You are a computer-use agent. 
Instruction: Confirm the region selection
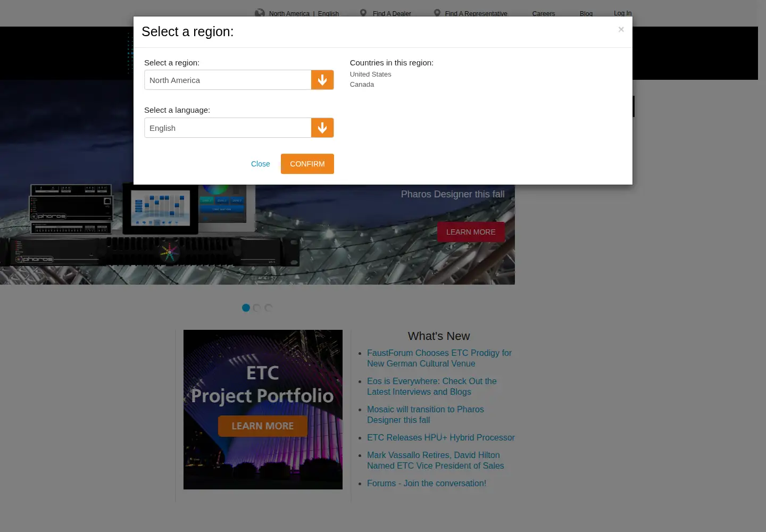(307, 164)
